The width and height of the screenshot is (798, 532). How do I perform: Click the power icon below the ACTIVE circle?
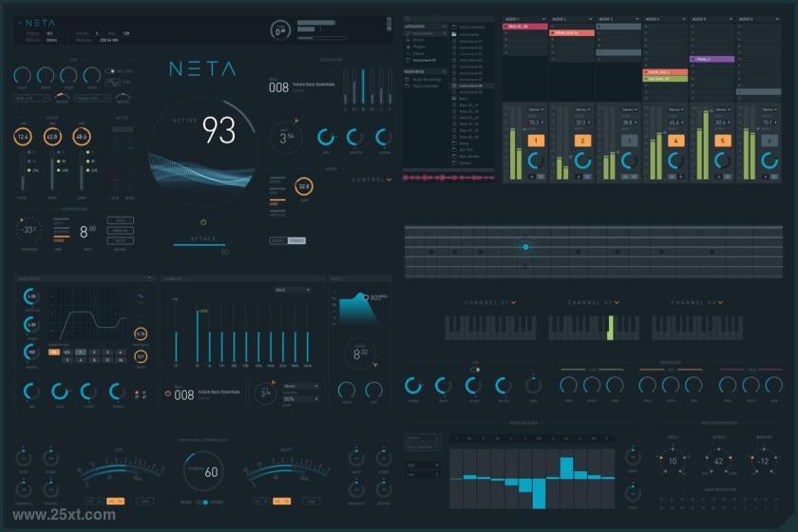point(203,222)
